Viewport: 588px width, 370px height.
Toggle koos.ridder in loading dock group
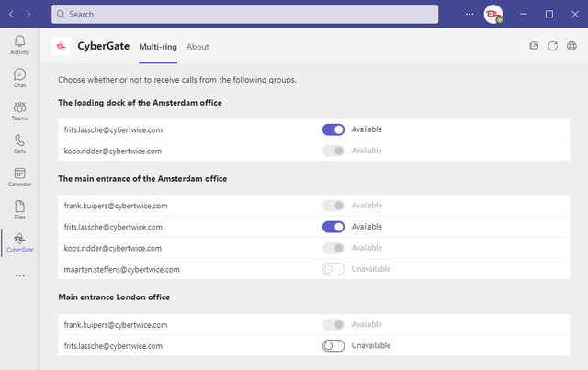pos(333,151)
